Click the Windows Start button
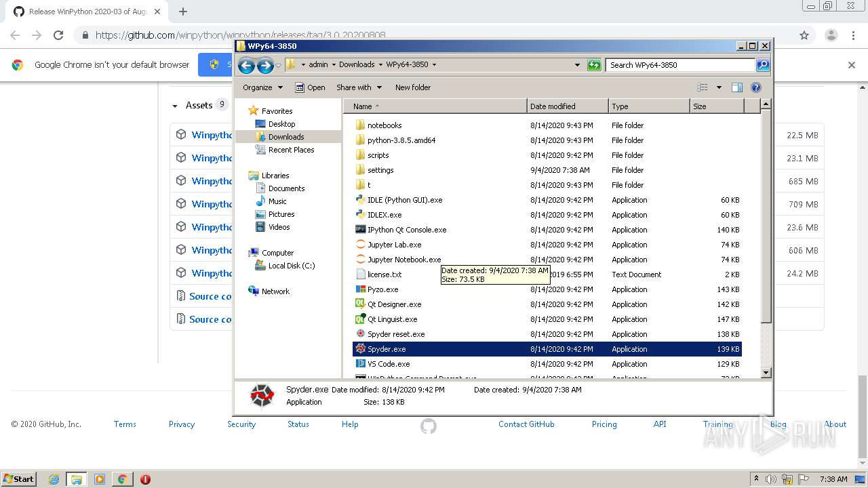 pos(18,479)
